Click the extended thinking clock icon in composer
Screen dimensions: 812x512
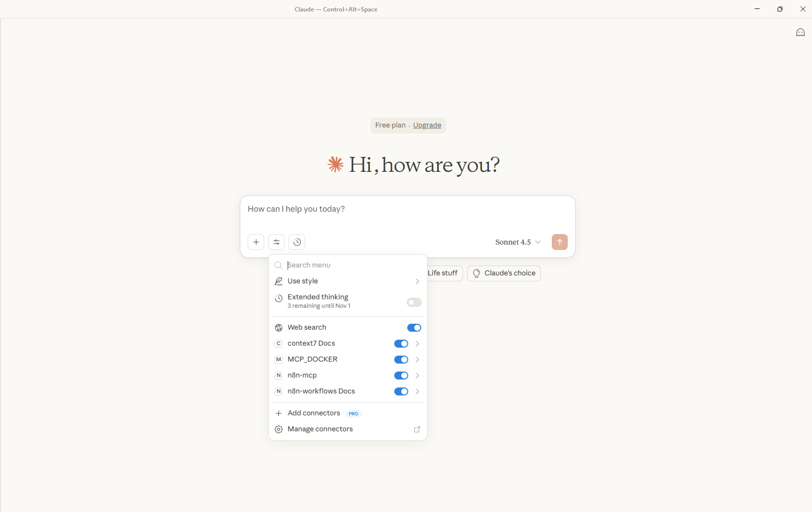[x=297, y=242]
